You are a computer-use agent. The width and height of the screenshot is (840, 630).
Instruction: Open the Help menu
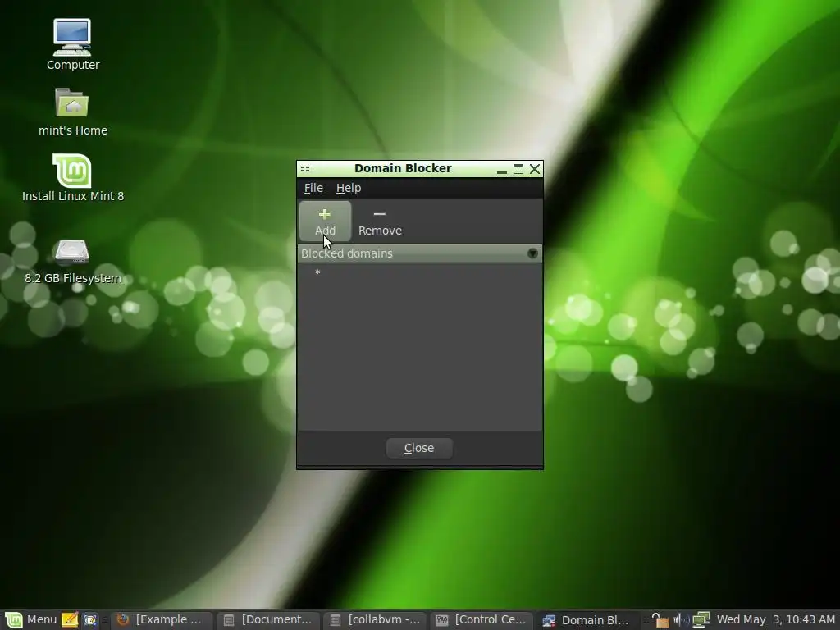click(349, 188)
